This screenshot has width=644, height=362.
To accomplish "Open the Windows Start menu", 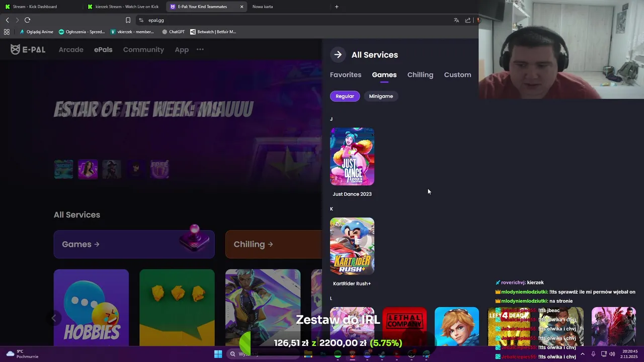I will (x=218, y=354).
